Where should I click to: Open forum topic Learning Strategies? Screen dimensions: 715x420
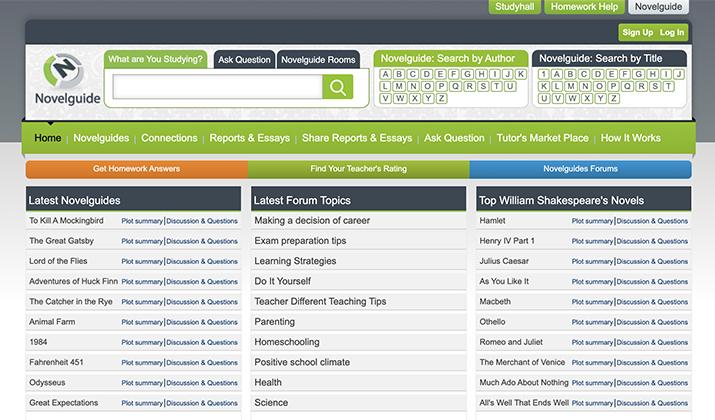(x=295, y=261)
